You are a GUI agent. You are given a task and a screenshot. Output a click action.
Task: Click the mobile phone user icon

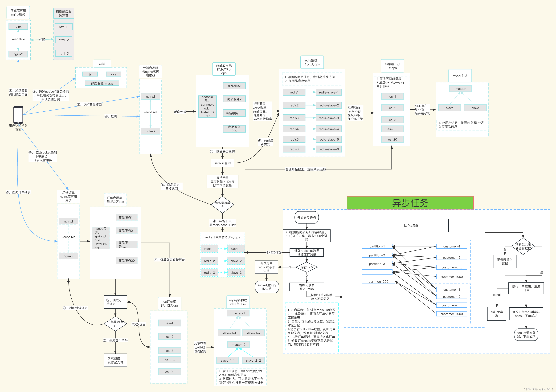click(18, 115)
